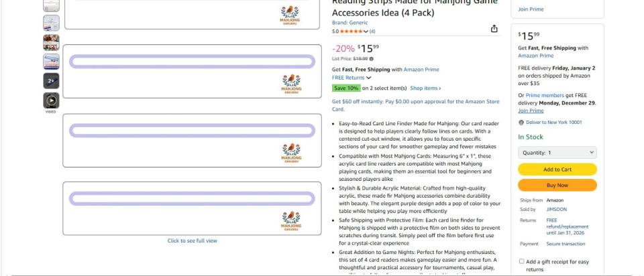644x276 pixels.
Task: Open the Quantity dropdown
Action: [x=557, y=153]
